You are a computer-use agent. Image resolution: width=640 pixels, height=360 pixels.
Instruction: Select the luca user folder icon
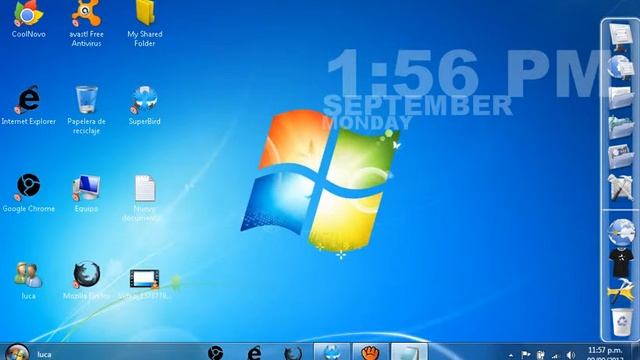(x=28, y=280)
